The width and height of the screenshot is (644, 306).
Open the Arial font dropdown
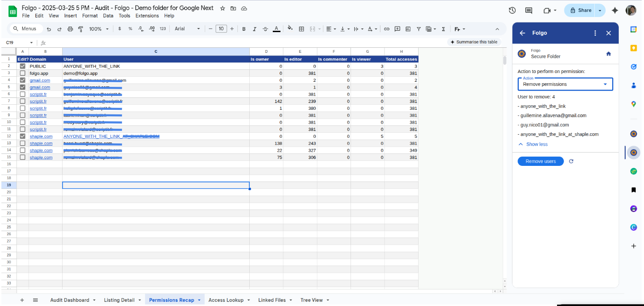tap(187, 29)
